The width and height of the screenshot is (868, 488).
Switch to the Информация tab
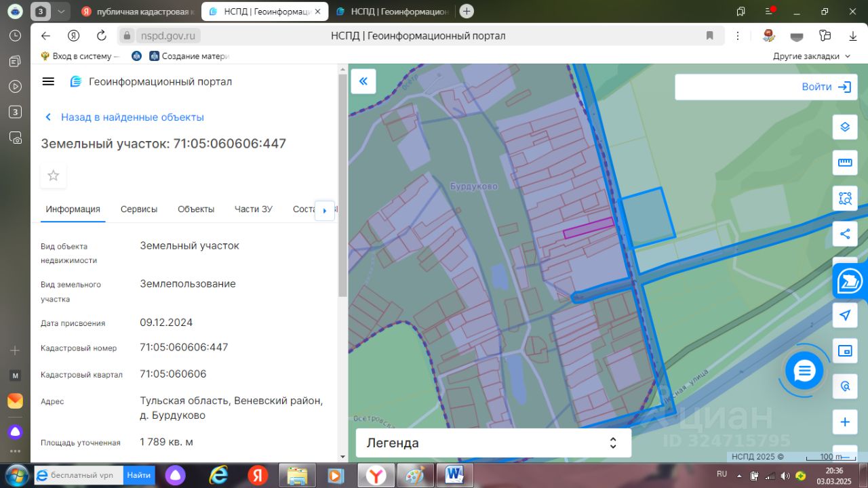[73, 209]
